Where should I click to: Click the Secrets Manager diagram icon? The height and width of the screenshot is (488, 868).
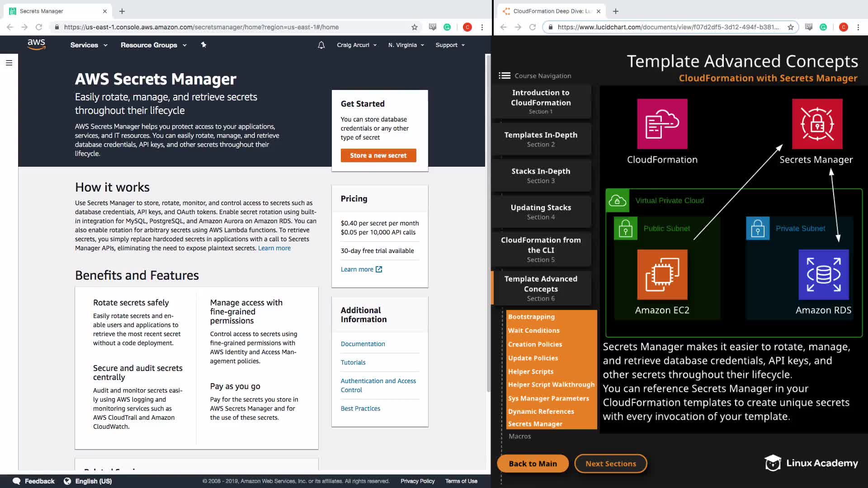[817, 124]
